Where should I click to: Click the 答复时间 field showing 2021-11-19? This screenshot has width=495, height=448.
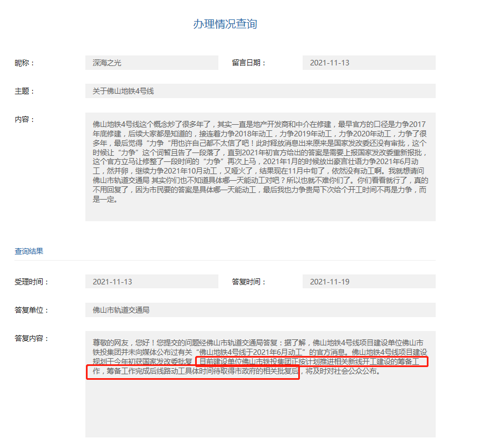coord(369,282)
